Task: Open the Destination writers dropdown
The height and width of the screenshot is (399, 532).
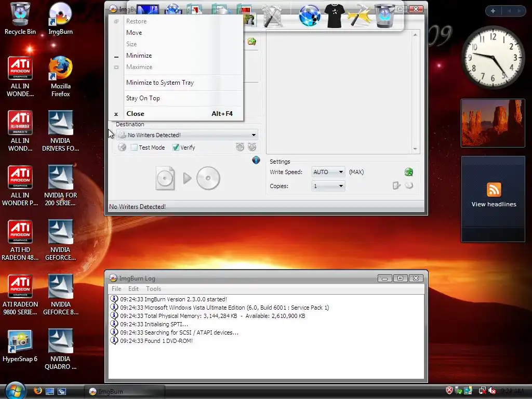Action: pyautogui.click(x=187, y=135)
